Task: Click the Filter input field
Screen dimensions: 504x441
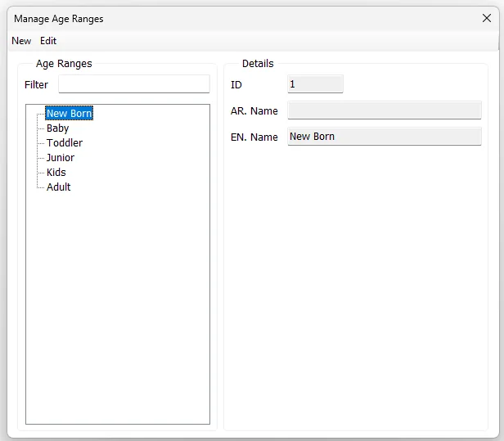Action: tap(134, 84)
